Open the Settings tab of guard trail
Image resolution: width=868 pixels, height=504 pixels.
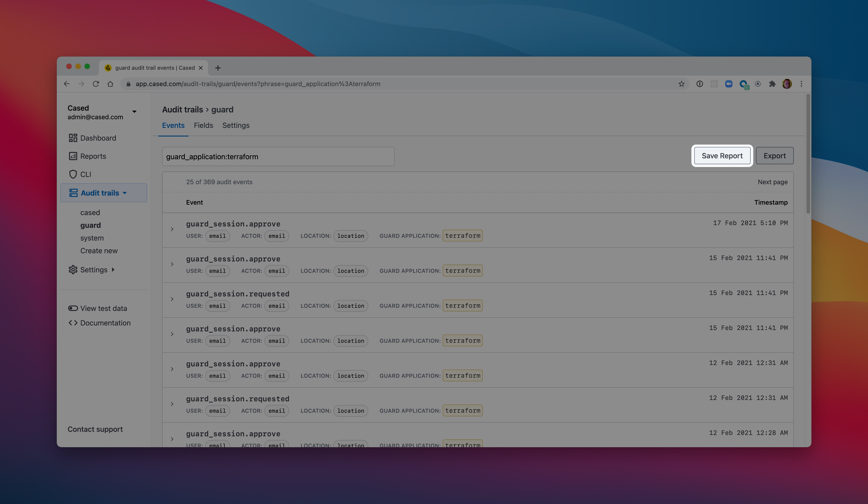click(236, 125)
